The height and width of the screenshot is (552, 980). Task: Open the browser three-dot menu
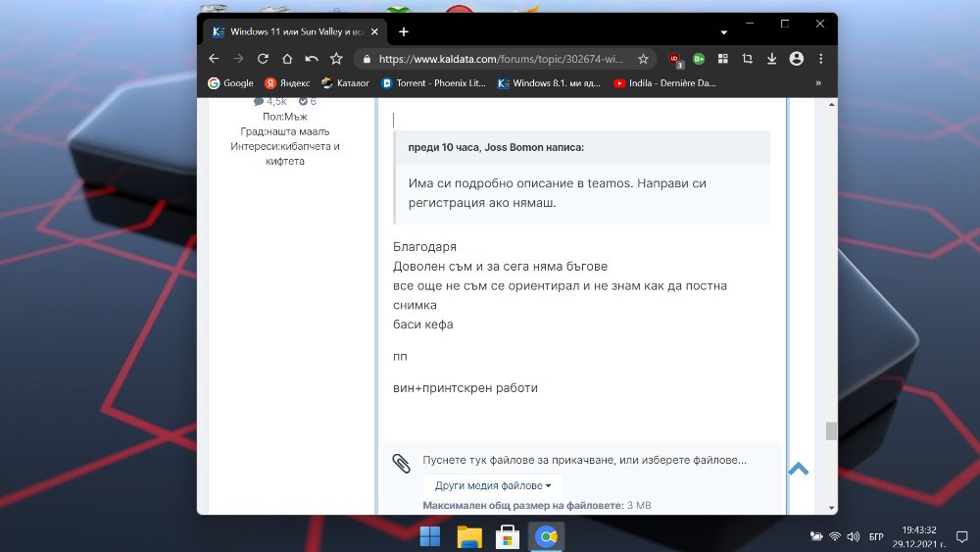[x=820, y=59]
